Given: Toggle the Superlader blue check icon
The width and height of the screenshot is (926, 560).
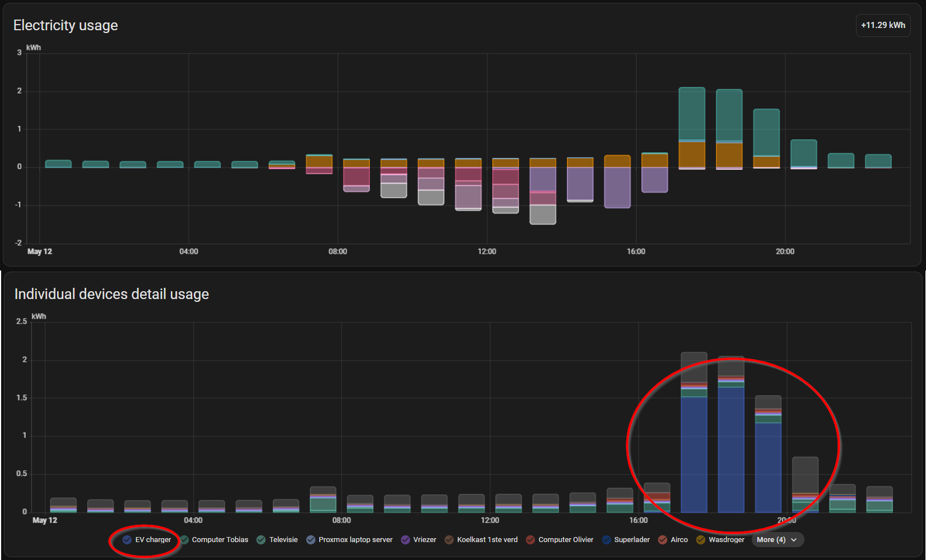Looking at the screenshot, I should point(606,540).
